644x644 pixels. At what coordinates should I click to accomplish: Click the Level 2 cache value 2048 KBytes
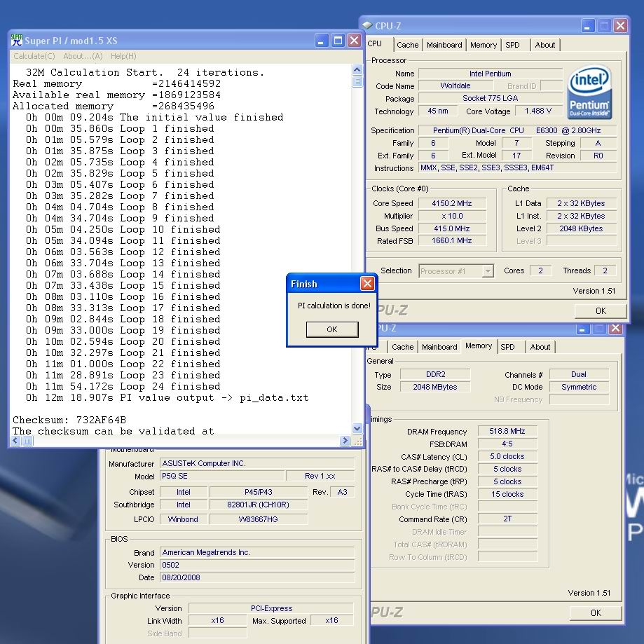pos(581,228)
